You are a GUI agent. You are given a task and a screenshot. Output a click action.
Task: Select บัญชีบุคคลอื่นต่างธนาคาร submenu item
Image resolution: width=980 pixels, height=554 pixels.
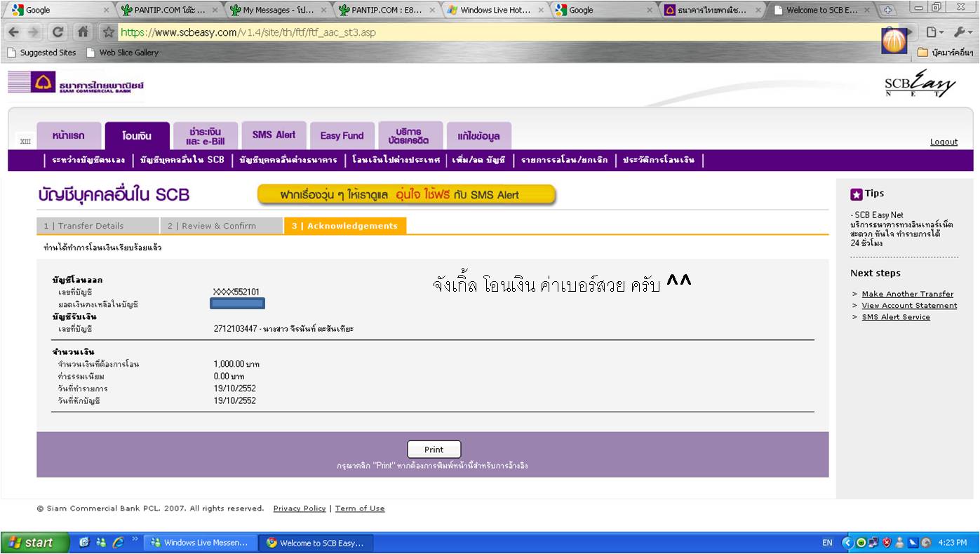(x=288, y=160)
